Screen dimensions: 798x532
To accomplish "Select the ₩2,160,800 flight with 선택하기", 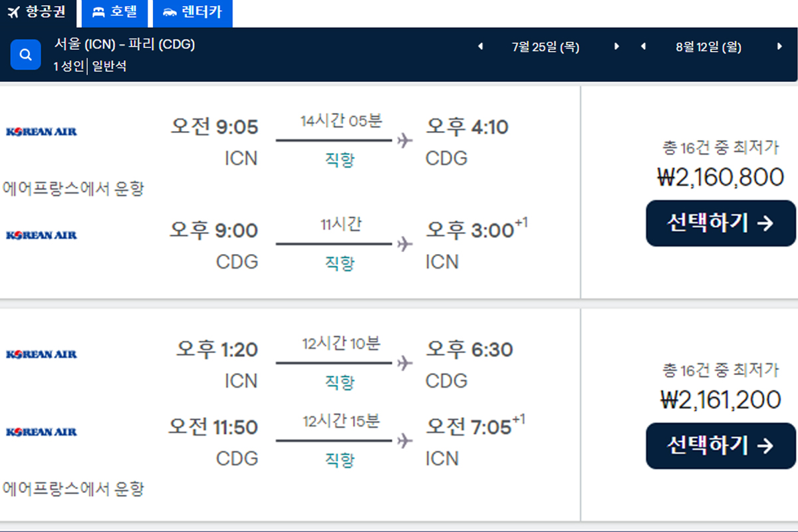I will (721, 223).
